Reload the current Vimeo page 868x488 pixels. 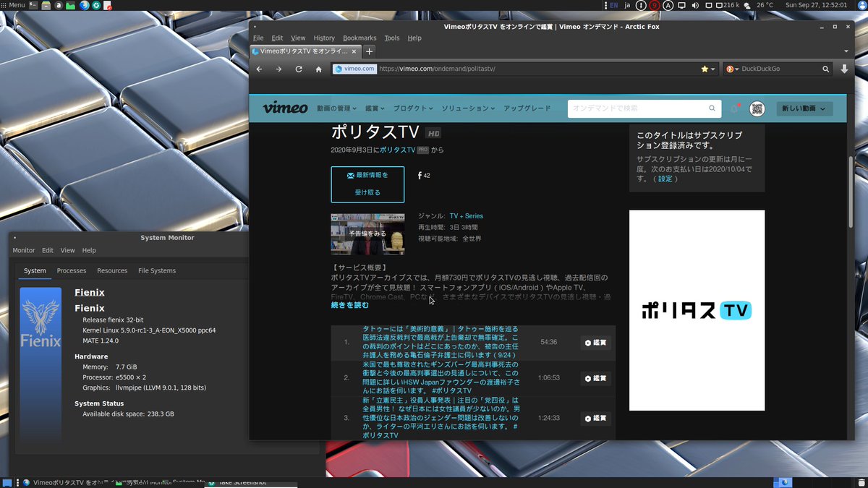click(299, 69)
